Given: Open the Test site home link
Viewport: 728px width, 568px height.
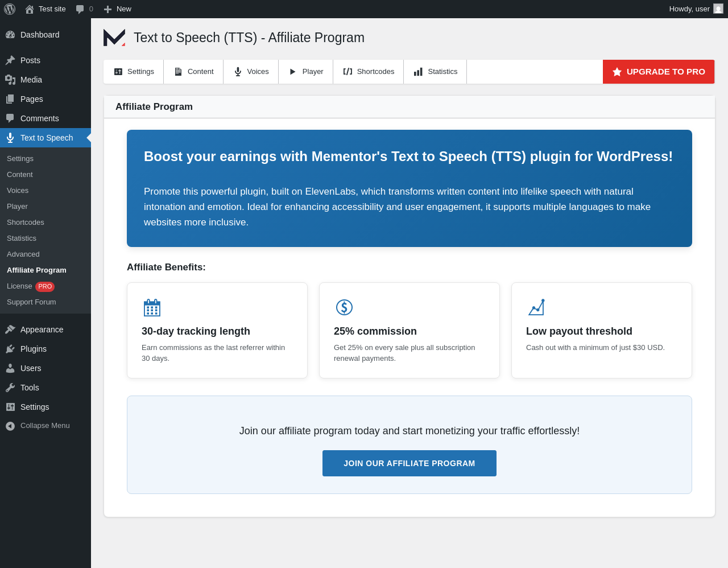Looking at the screenshot, I should pos(45,9).
